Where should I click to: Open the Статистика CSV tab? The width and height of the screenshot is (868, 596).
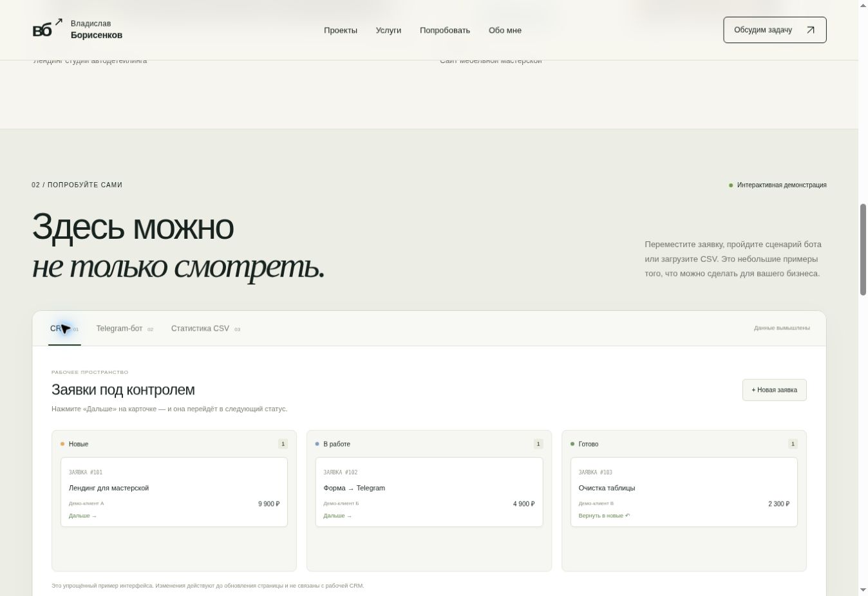[x=205, y=328]
